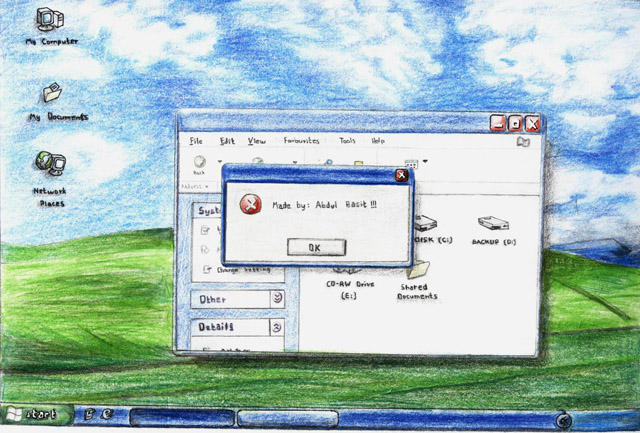Click the first quick launch icon
640x433 pixels.
[89, 414]
